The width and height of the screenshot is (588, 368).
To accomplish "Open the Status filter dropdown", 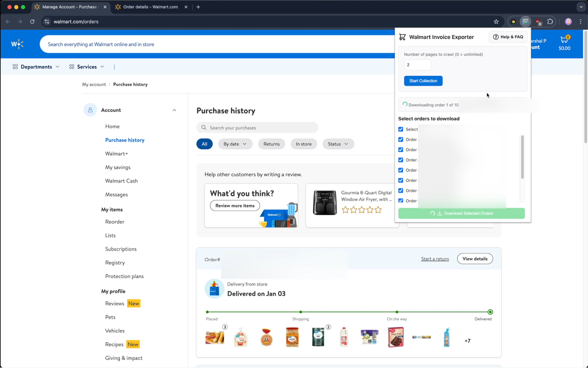I will [x=338, y=144].
